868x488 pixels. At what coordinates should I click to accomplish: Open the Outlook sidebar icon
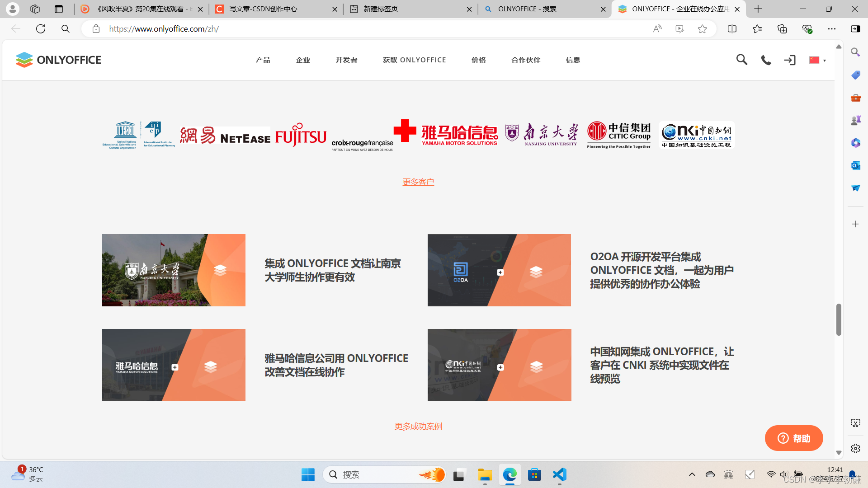pos(855,165)
